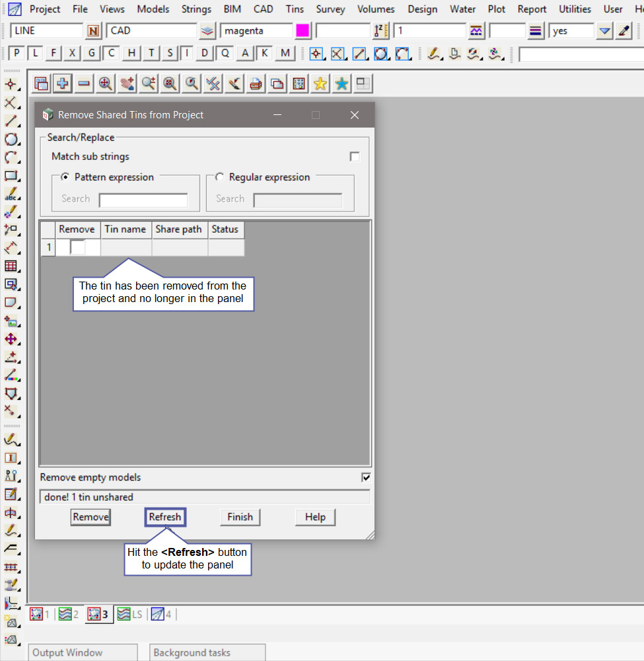This screenshot has height=661, width=644.
Task: Select the rectangle tool in left sidebar
Action: point(11,176)
